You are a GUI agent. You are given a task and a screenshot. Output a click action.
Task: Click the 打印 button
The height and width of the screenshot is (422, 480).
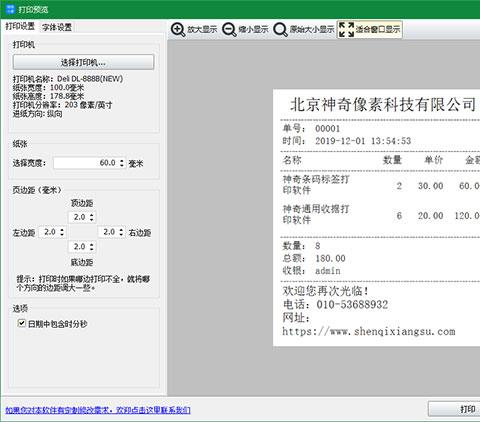[454, 409]
